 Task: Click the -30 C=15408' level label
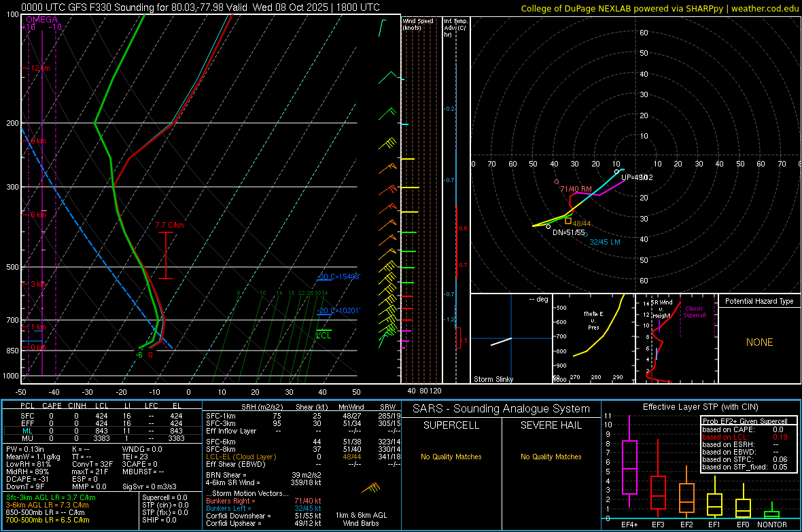click(339, 277)
